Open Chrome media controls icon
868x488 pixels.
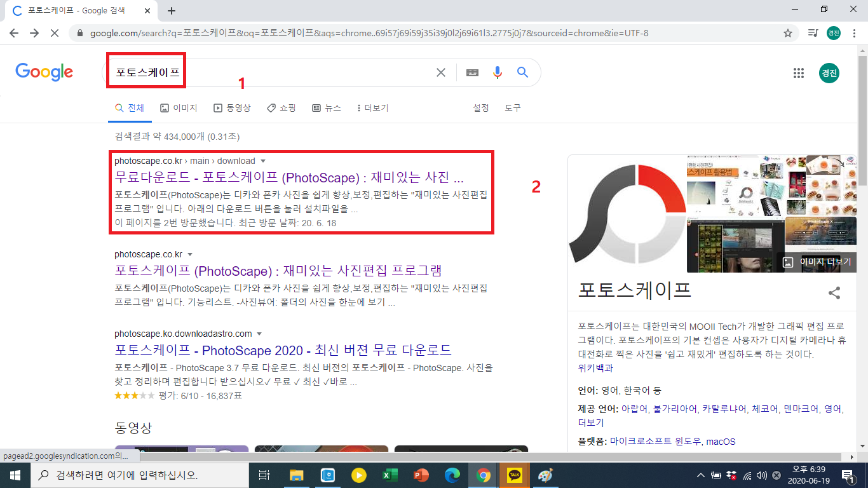click(x=813, y=33)
